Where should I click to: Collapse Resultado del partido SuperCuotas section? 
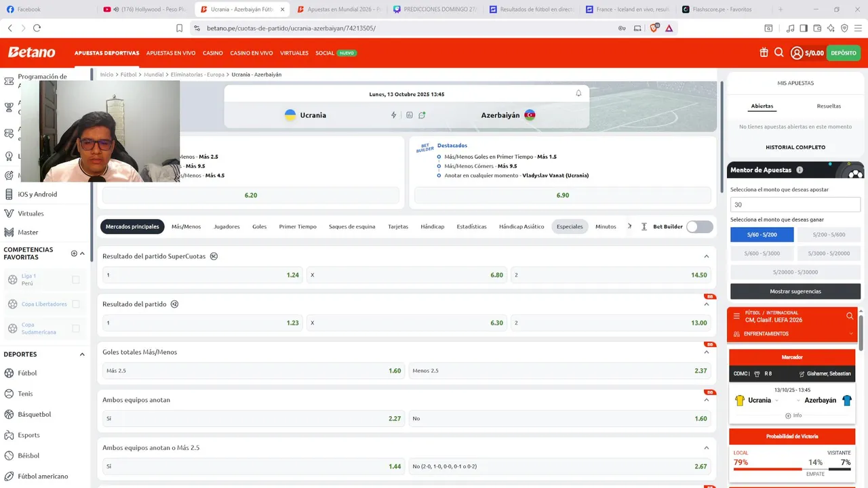(706, 256)
